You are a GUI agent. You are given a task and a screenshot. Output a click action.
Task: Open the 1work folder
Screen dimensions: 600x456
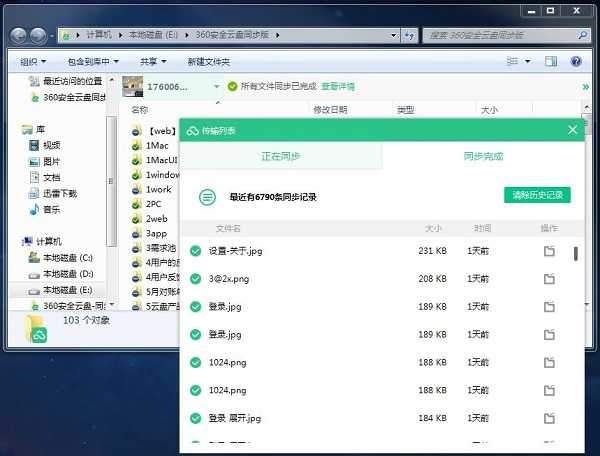coord(152,189)
